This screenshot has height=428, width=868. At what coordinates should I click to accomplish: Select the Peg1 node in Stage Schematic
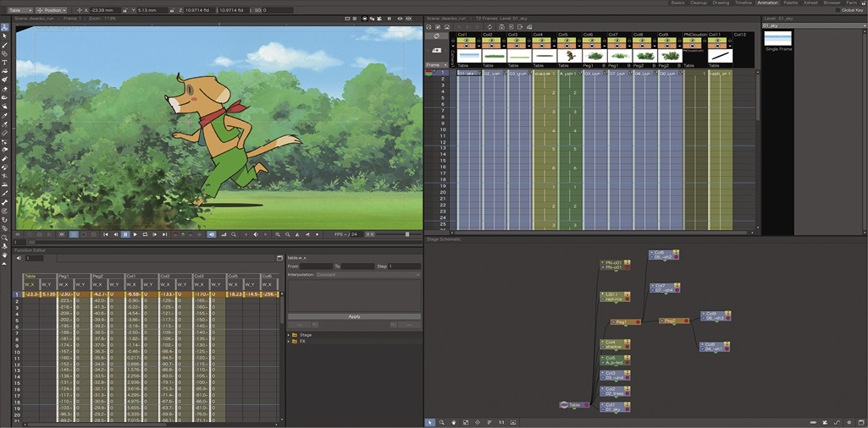click(626, 321)
